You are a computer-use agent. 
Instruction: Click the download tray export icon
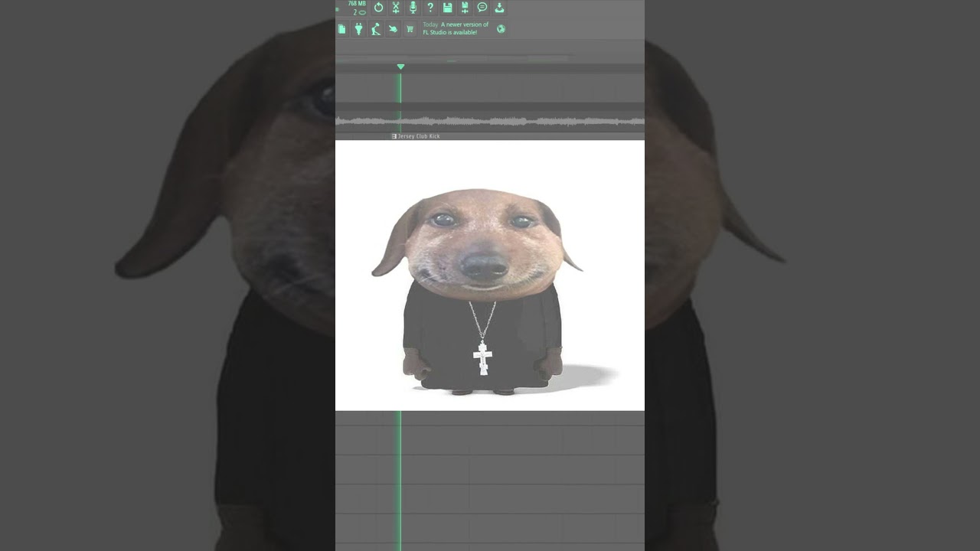coord(499,8)
